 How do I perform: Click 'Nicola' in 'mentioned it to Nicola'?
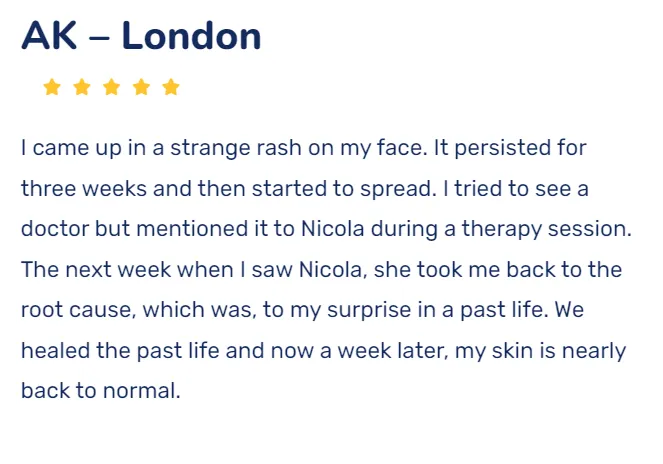[333, 229]
